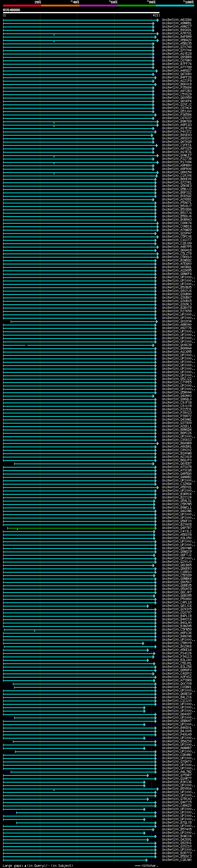Open hit UniRef100_A8ID84
The image size is (197, 868).
[x=176, y=20]
